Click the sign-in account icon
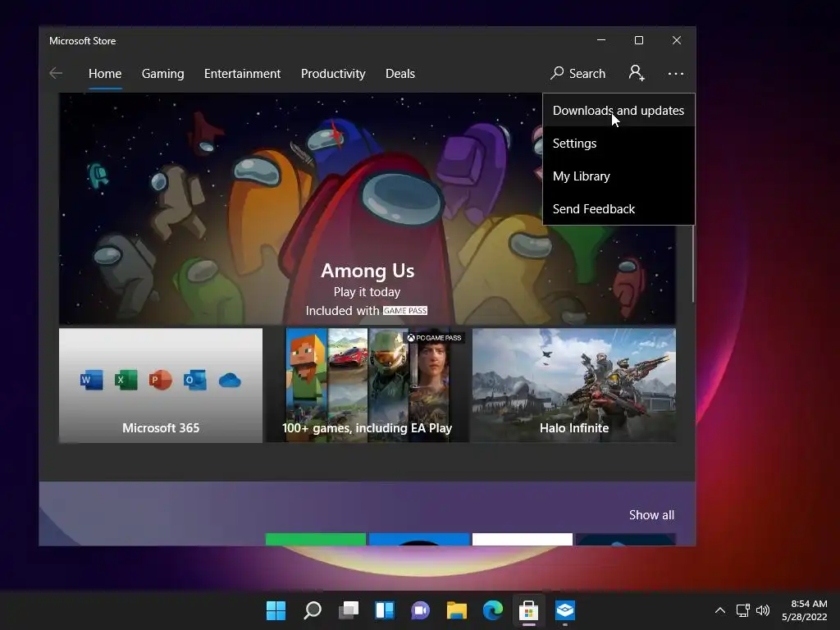The image size is (840, 630). coord(637,73)
